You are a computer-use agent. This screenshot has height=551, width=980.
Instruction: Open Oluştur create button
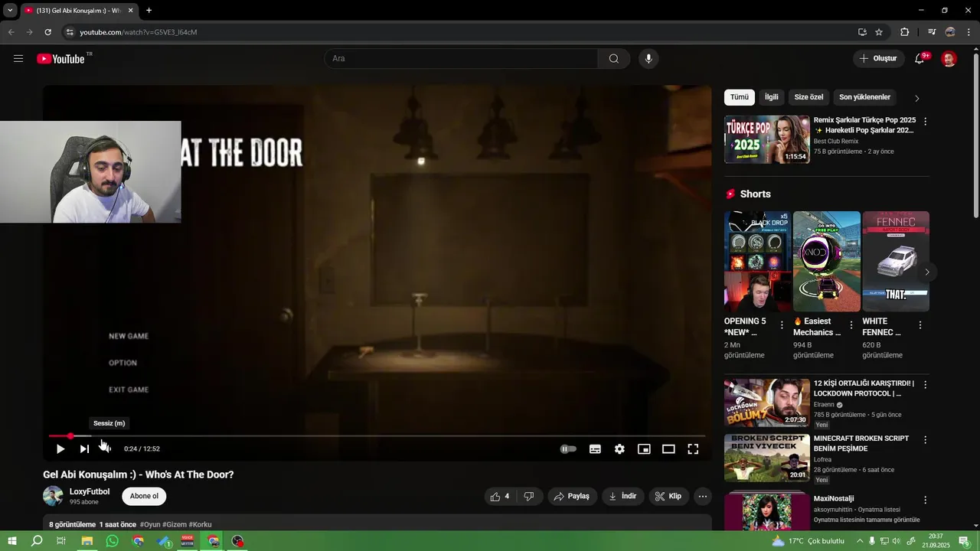(x=877, y=59)
